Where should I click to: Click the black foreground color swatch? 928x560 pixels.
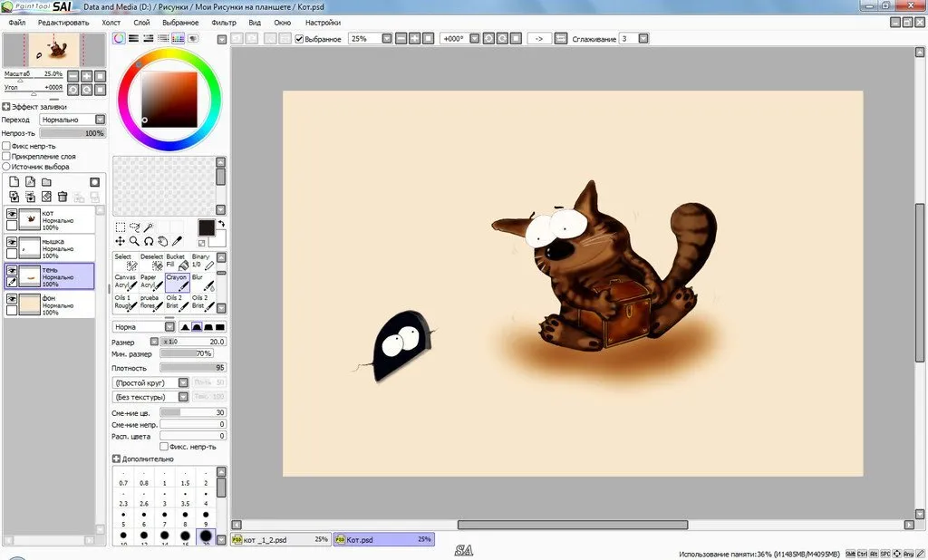pyautogui.click(x=206, y=227)
